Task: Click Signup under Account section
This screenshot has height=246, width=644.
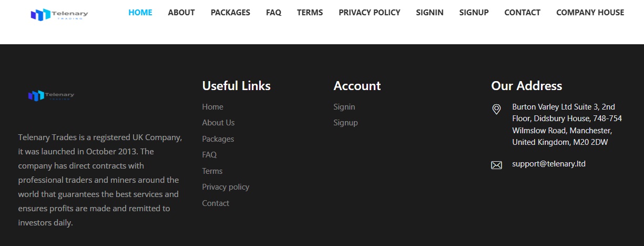Action: pos(345,123)
